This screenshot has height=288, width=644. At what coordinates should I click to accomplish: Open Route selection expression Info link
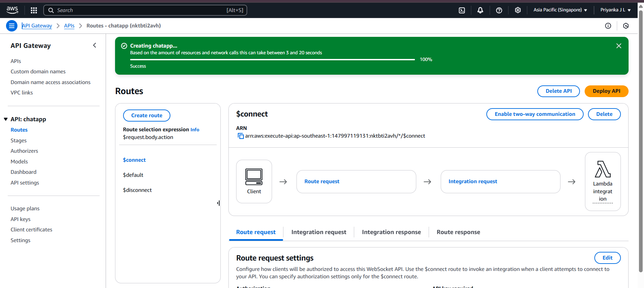pyautogui.click(x=195, y=130)
